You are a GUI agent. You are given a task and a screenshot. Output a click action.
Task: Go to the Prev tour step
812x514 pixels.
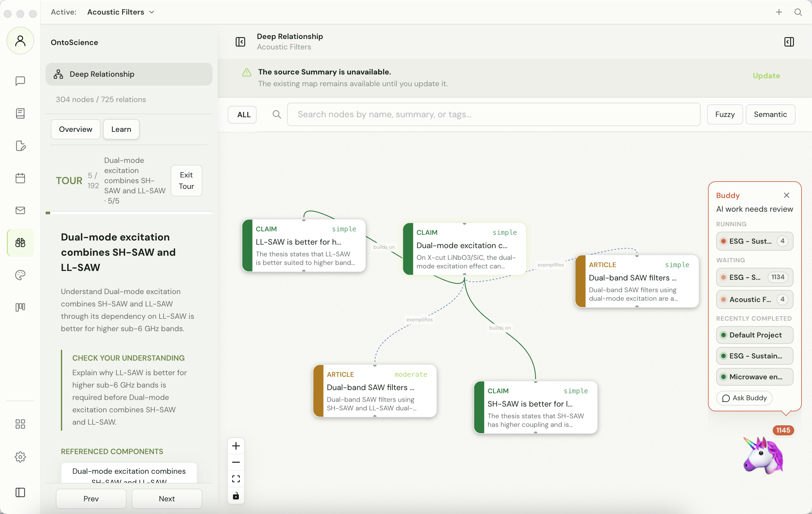(91, 498)
